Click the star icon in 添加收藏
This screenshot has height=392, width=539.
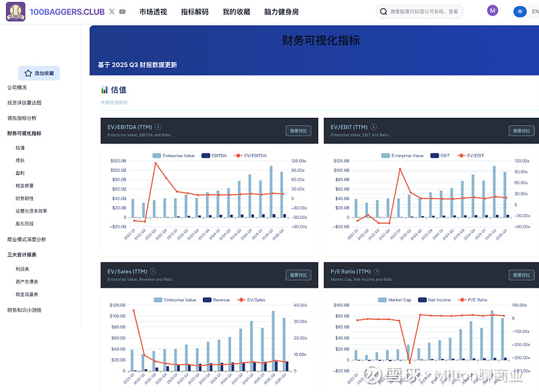tap(28, 73)
